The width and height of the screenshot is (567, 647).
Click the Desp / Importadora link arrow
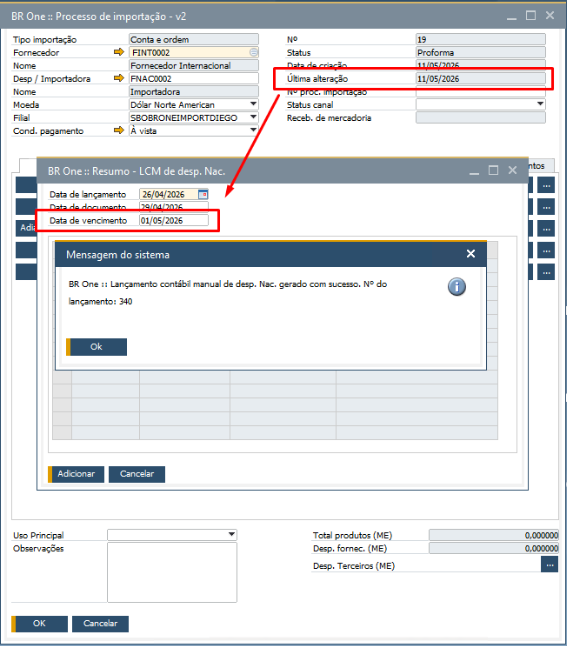[x=119, y=78]
